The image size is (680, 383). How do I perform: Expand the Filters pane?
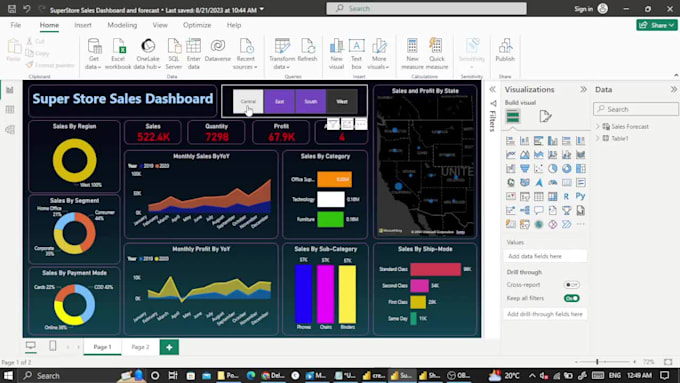(x=492, y=89)
